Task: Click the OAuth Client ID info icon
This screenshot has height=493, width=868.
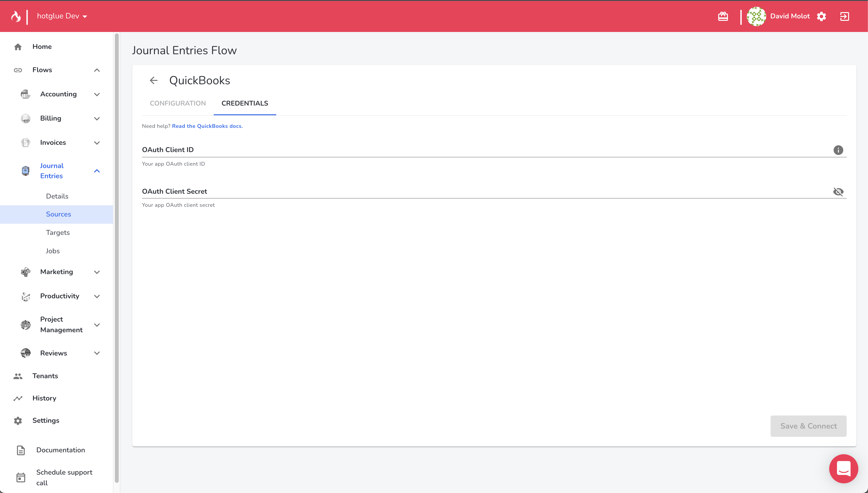Action: (838, 150)
